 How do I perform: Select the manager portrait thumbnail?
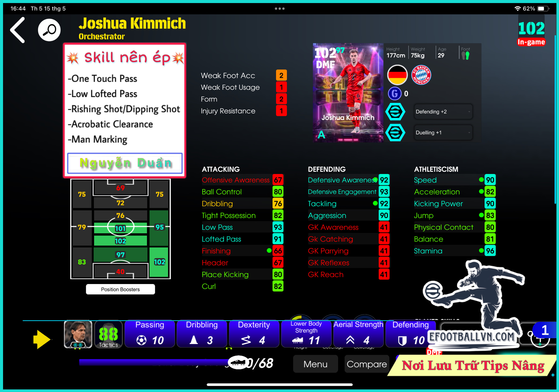pyautogui.click(x=78, y=334)
